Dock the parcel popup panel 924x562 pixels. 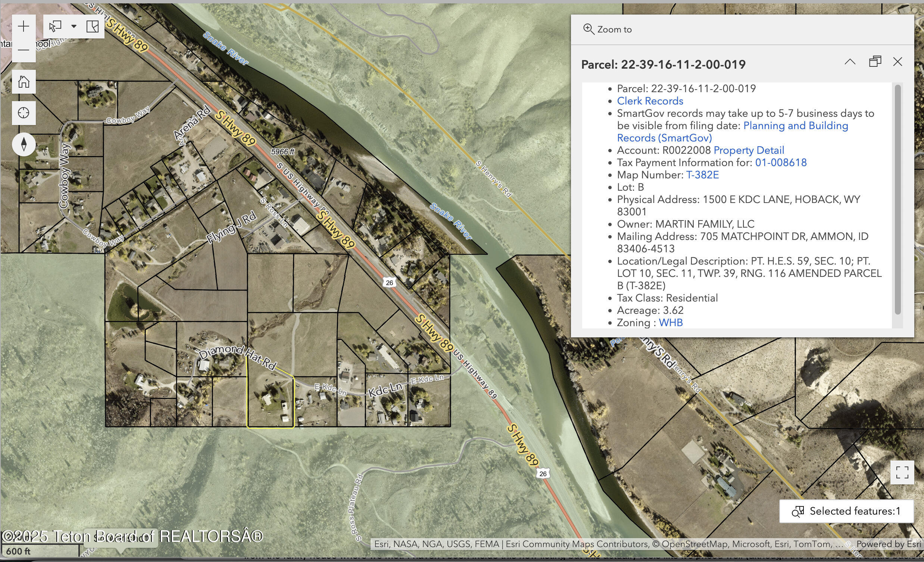point(874,62)
